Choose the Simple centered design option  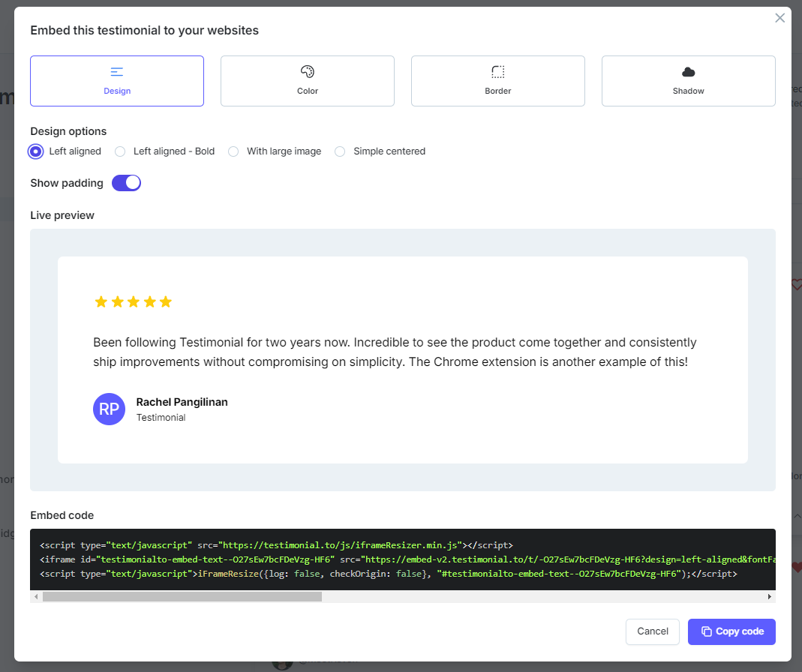[340, 151]
